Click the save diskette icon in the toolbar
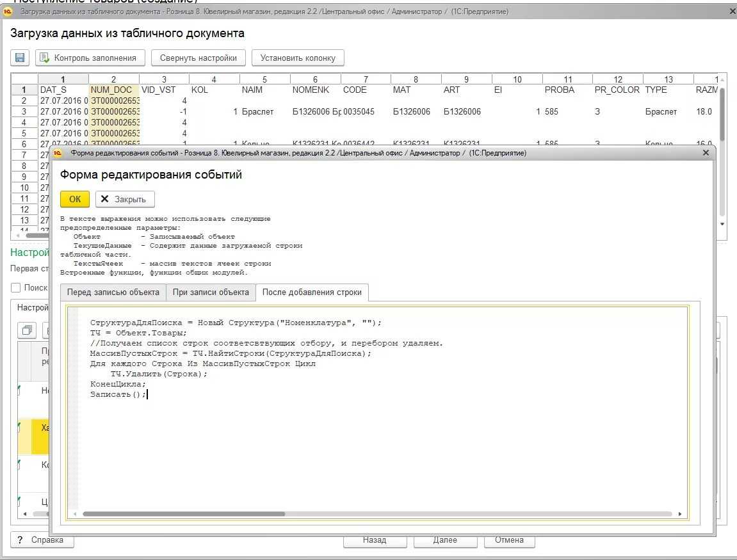The width and height of the screenshot is (737, 560). (20, 58)
